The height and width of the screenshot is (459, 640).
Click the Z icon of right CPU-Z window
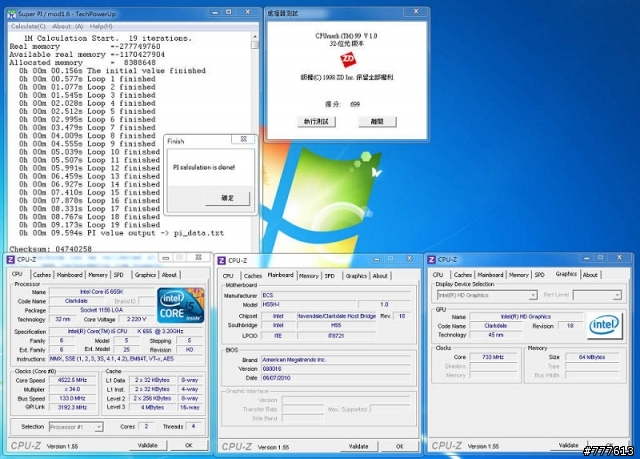pyautogui.click(x=431, y=259)
